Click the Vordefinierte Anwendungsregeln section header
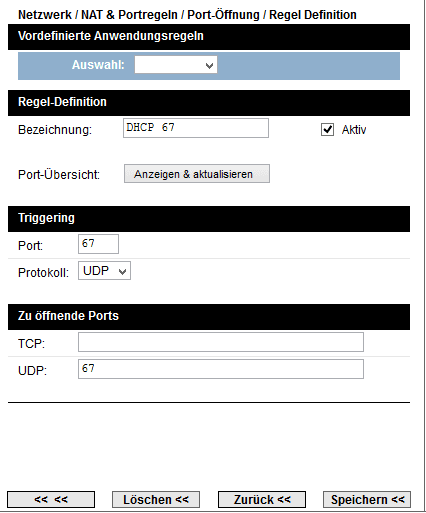 [209, 37]
